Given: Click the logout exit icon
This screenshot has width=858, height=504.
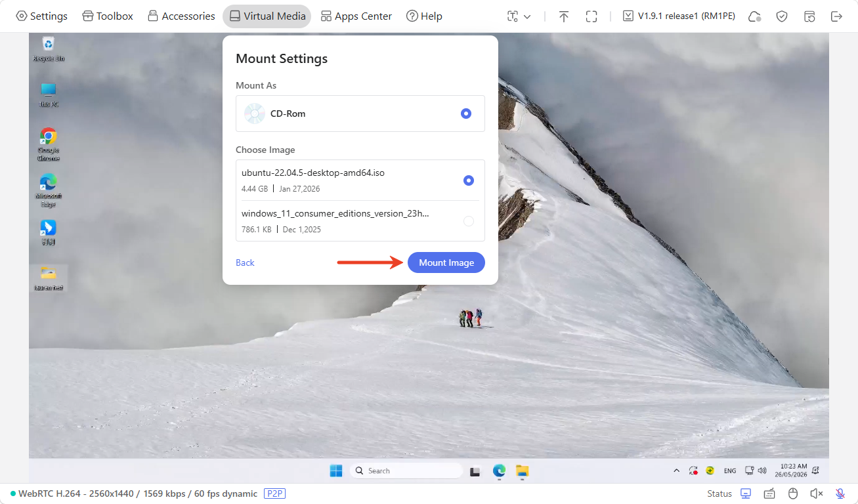Looking at the screenshot, I should tap(836, 16).
